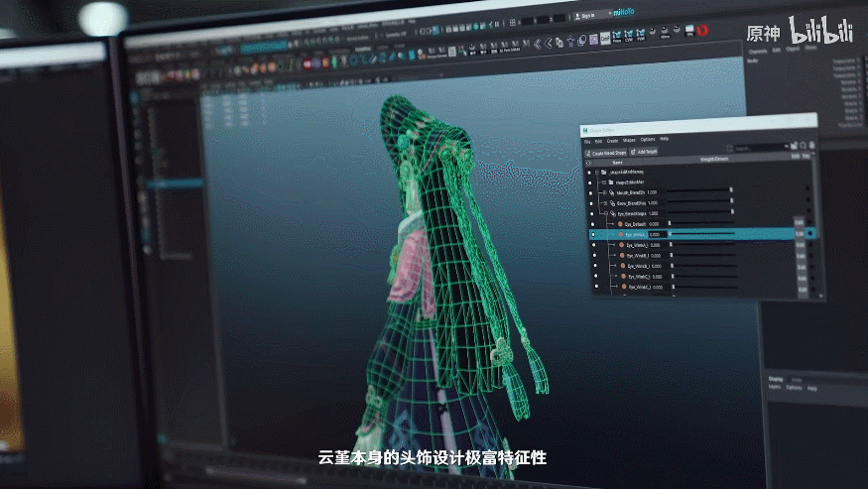Image resolution: width=868 pixels, height=489 pixels.
Task: Click the Weight/Drivers column header
Action: [714, 159]
